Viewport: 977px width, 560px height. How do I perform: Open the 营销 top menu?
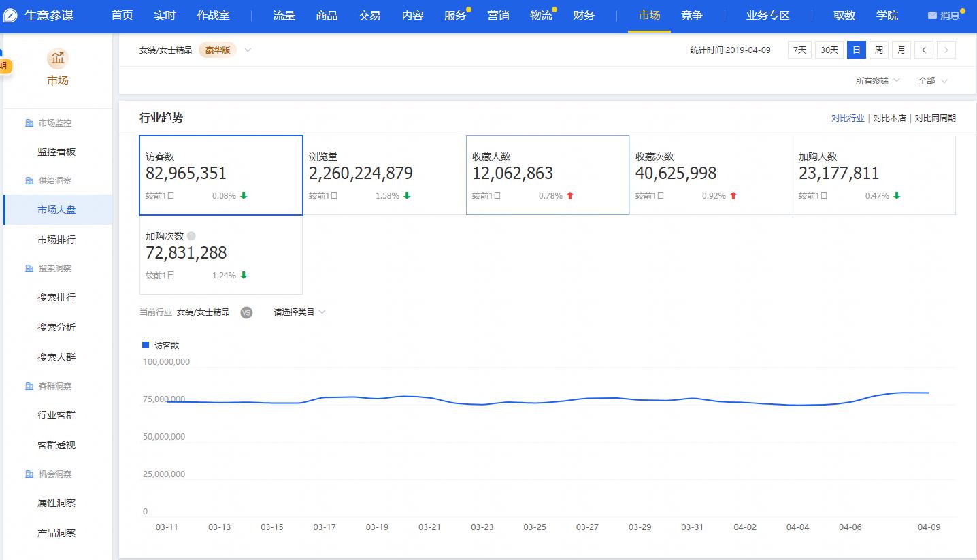498,16
